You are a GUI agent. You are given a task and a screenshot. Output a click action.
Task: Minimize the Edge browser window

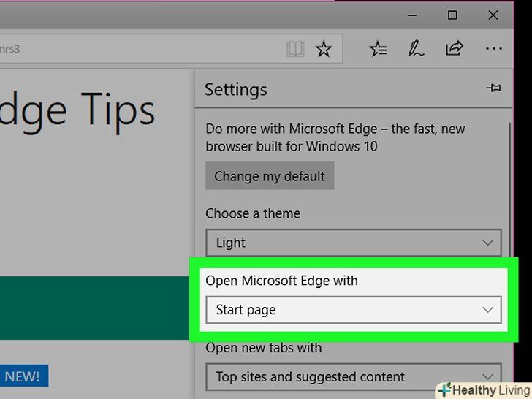point(411,15)
